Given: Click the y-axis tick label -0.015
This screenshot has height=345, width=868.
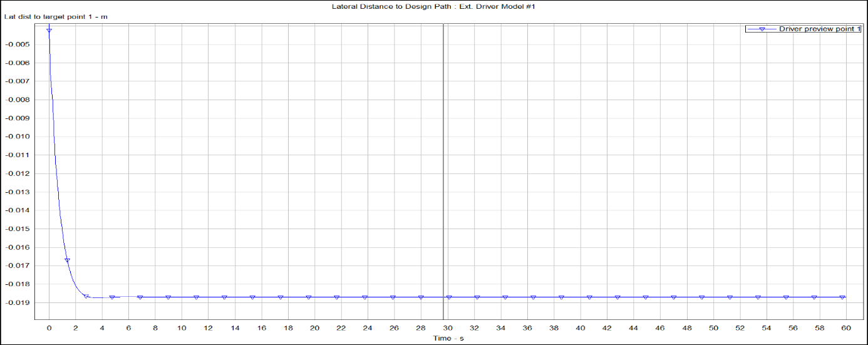Looking at the screenshot, I should (18, 229).
